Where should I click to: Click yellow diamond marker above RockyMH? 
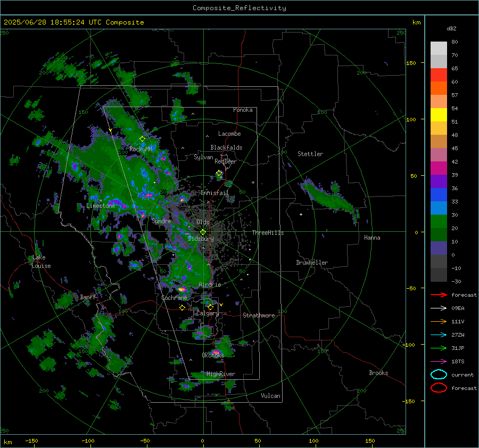point(142,139)
